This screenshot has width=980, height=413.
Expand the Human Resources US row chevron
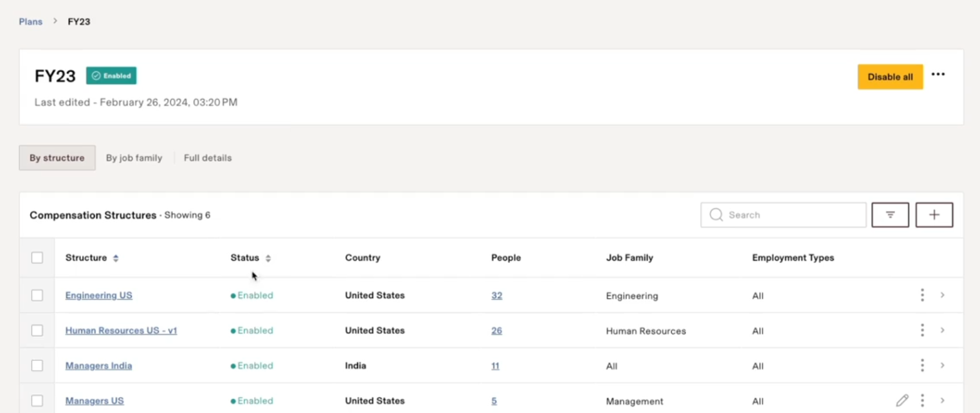[x=942, y=331]
